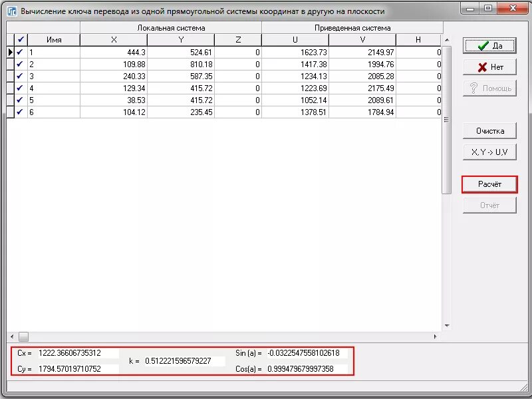Image resolution: width=532 pixels, height=399 pixels.
Task: Click the row indicator arrow of row 1
Action: [x=10, y=53]
